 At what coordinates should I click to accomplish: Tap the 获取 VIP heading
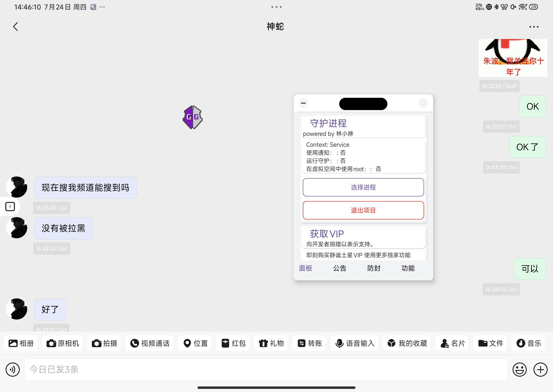pyautogui.click(x=327, y=234)
